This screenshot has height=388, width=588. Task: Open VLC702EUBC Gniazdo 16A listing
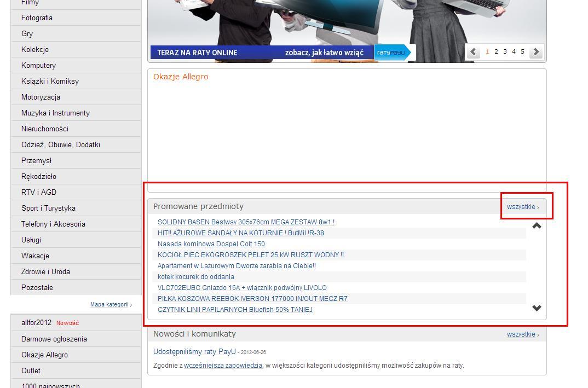pos(242,287)
